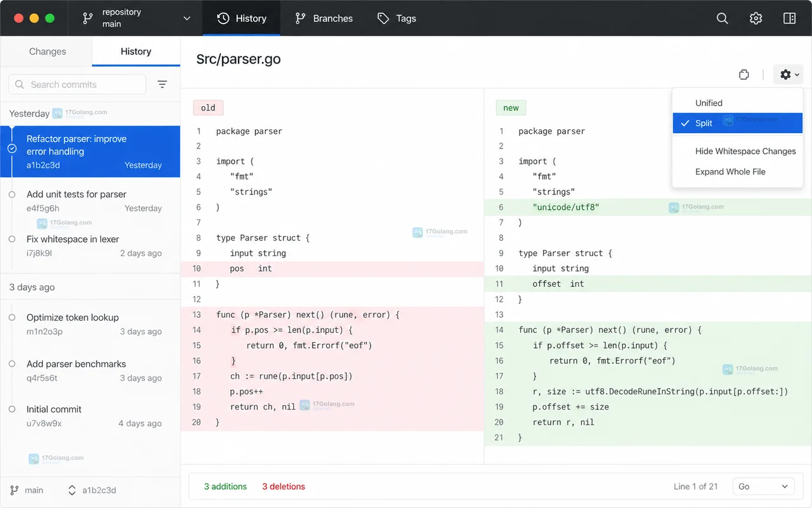Open the Tags tab
The image size is (812, 508).
(x=396, y=18)
